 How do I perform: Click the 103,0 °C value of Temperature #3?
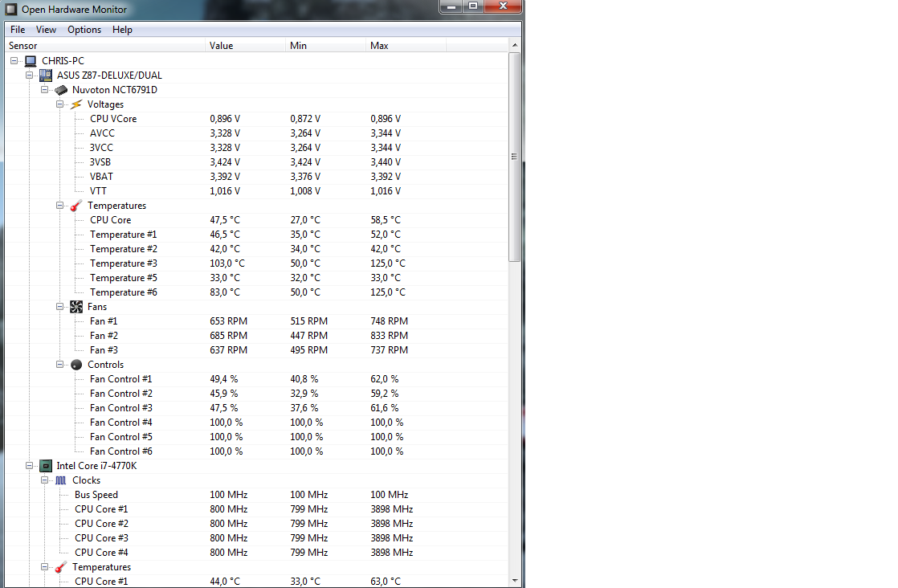pyautogui.click(x=227, y=263)
